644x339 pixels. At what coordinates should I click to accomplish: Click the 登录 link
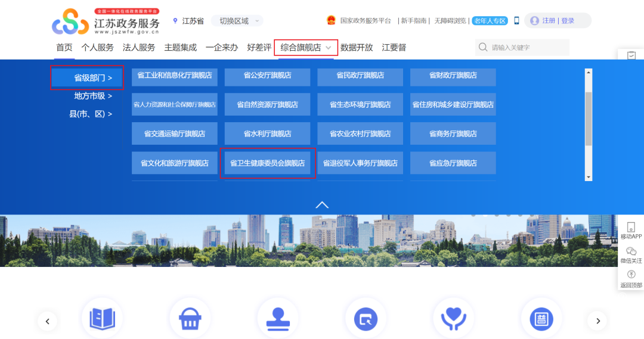(568, 20)
